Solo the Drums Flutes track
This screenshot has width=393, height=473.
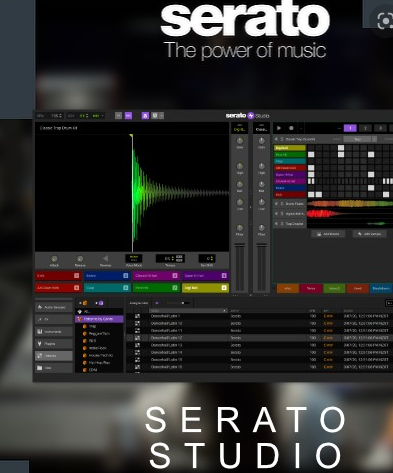(x=282, y=203)
